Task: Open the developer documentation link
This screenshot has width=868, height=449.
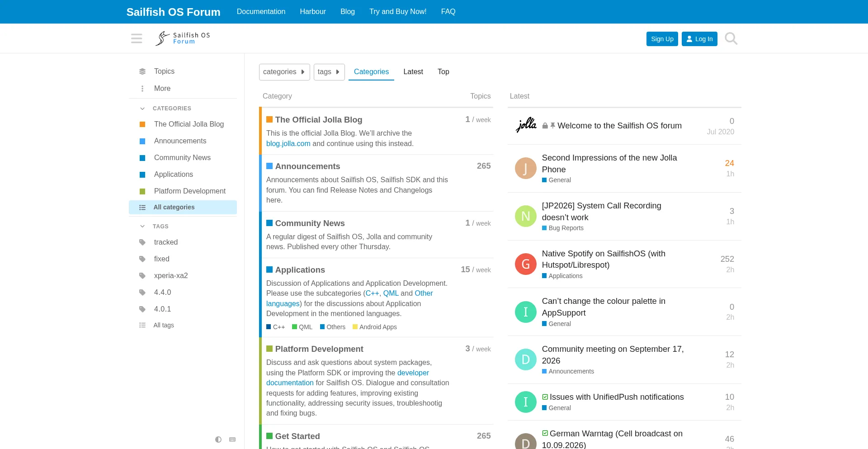Action: point(348,378)
